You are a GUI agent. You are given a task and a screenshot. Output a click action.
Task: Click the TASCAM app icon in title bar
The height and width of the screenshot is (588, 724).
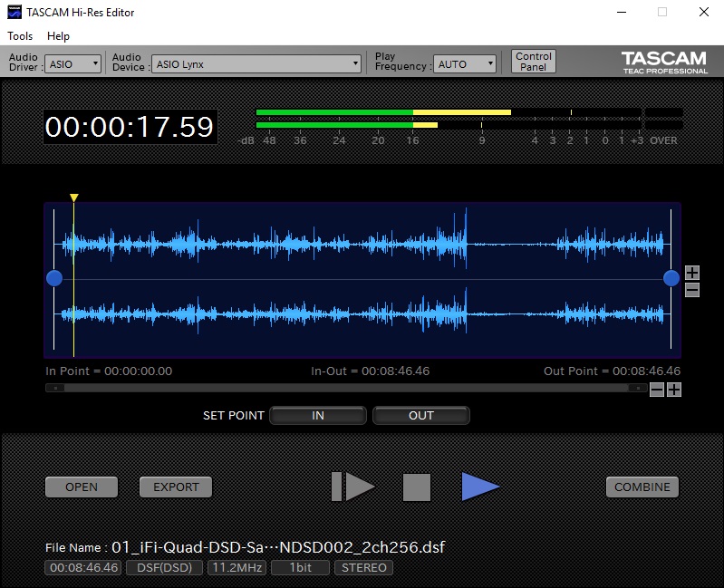[x=14, y=12]
